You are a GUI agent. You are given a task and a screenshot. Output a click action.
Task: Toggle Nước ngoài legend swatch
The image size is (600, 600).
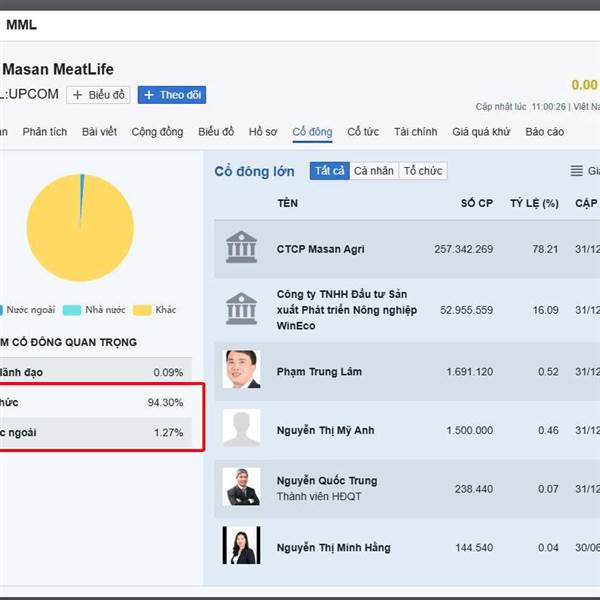click(x=1, y=310)
